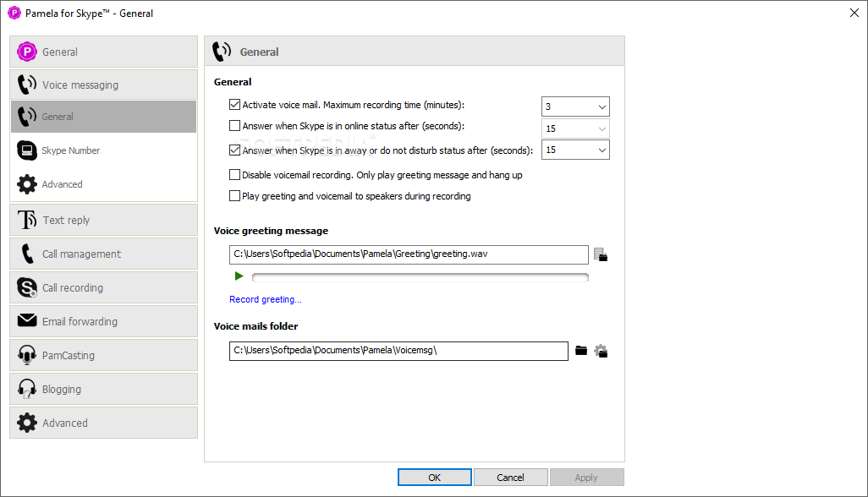Click the Blogging headset icon
868x497 pixels.
coord(26,389)
